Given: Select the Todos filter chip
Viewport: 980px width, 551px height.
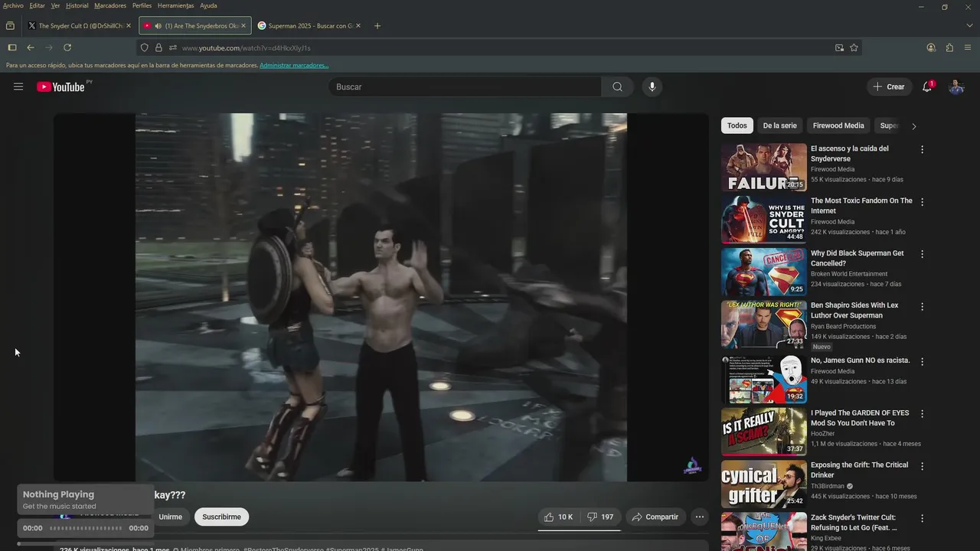Looking at the screenshot, I should coord(737,126).
